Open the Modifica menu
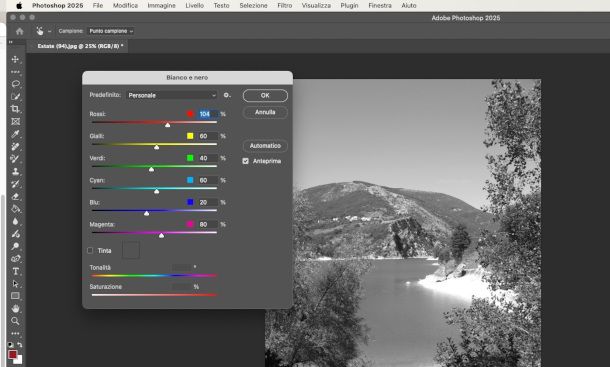 pyautogui.click(x=125, y=5)
